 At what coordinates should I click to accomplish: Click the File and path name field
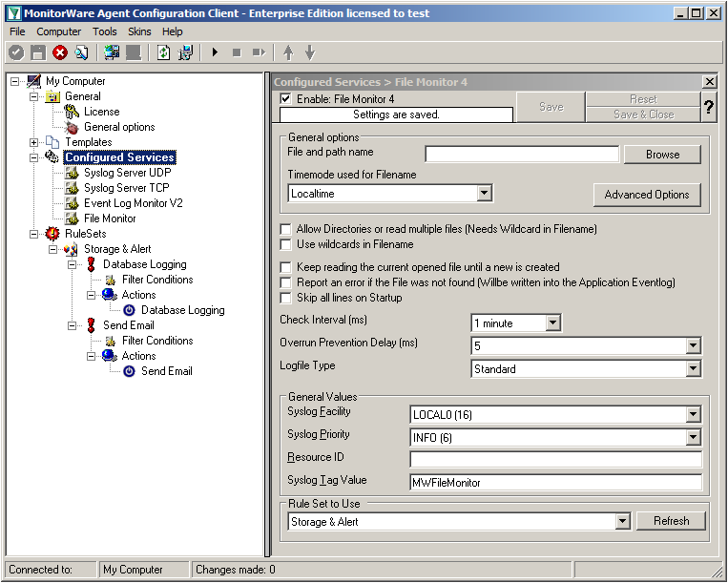(x=522, y=155)
